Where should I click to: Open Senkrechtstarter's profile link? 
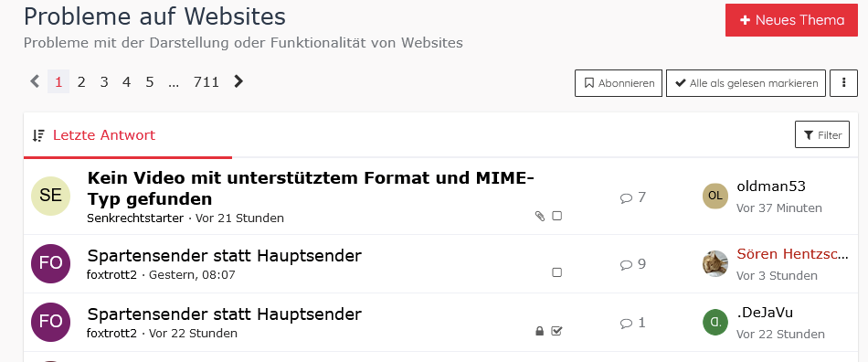[x=135, y=218]
